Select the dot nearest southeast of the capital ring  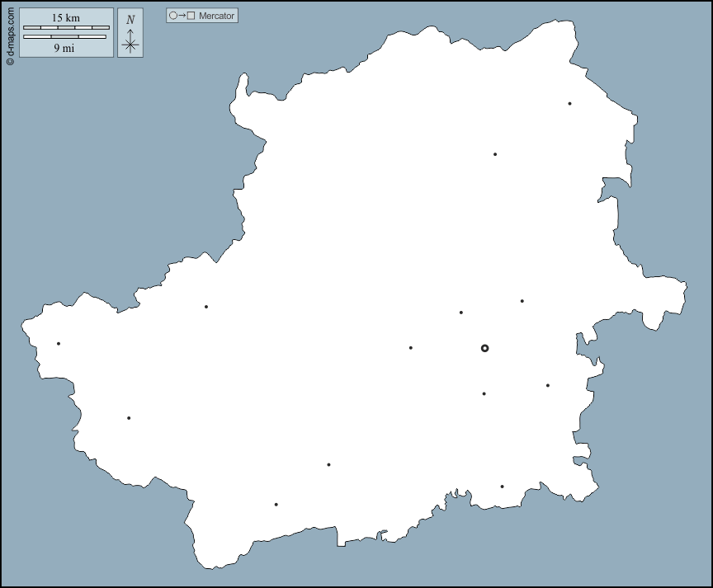[547, 385]
